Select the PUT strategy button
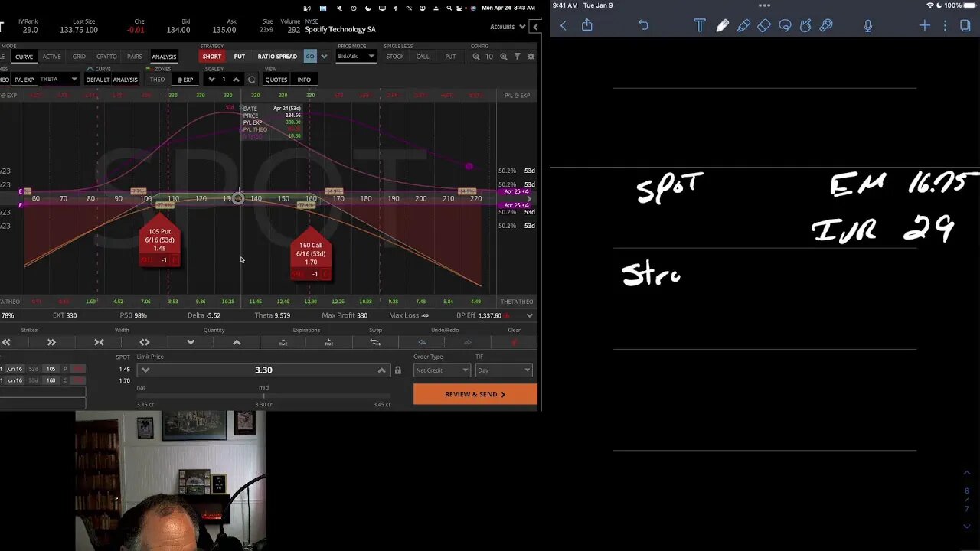The image size is (980, 551). click(x=240, y=57)
